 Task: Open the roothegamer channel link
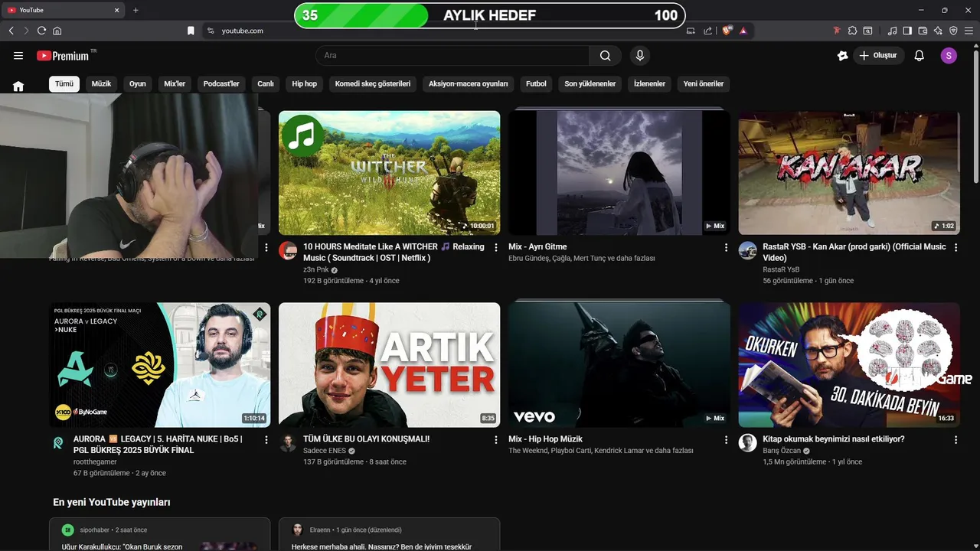pos(95,461)
